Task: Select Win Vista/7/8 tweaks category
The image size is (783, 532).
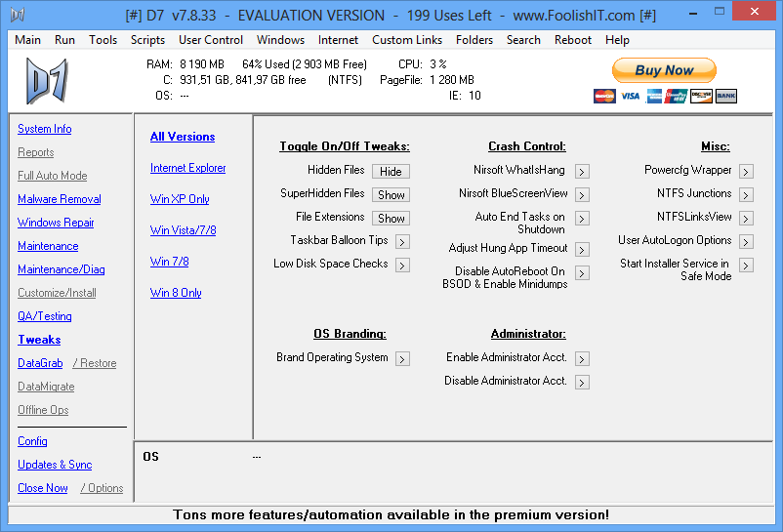Action: click(x=183, y=230)
